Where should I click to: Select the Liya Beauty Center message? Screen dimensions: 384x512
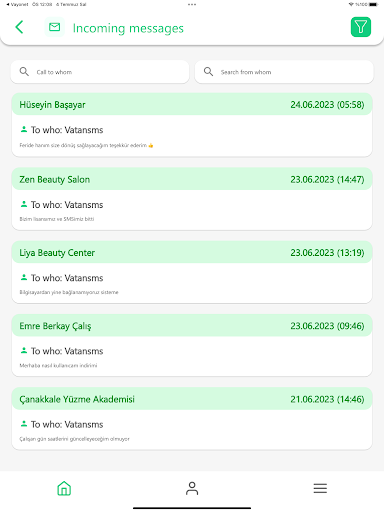(192, 272)
